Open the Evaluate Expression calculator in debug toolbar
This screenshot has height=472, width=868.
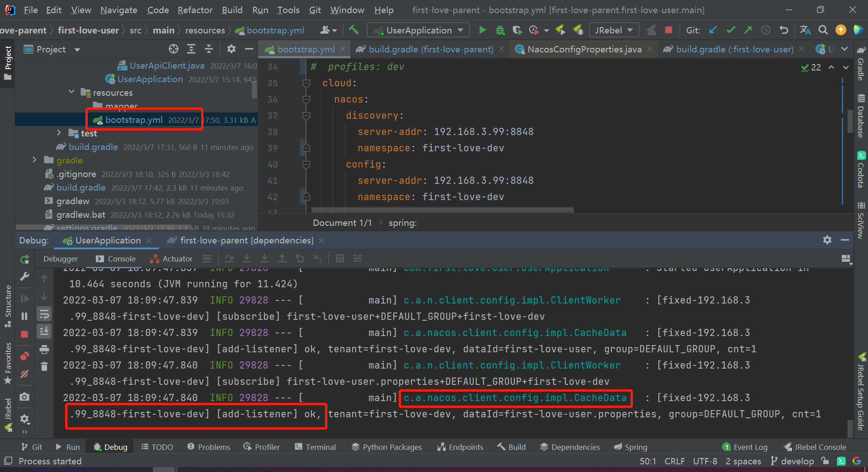[x=340, y=258]
